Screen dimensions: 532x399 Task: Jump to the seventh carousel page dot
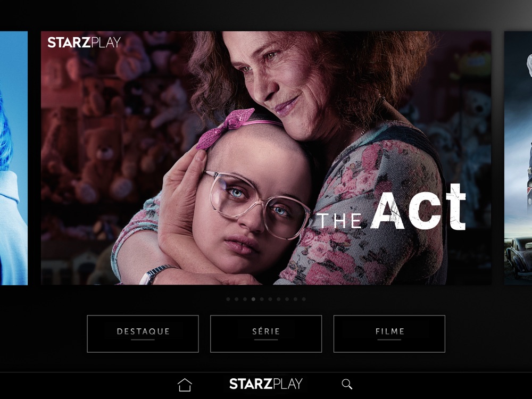pyautogui.click(x=279, y=299)
